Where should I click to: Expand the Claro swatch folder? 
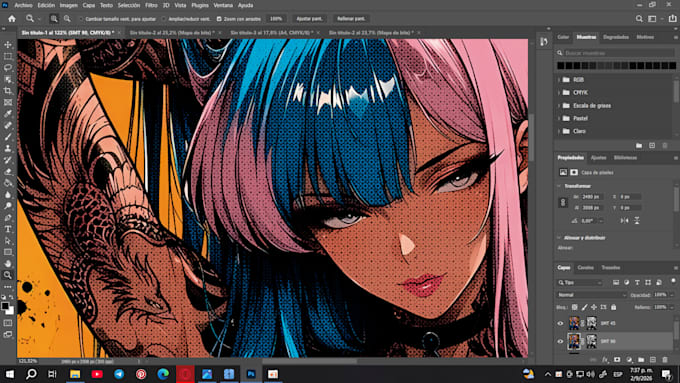tap(559, 131)
